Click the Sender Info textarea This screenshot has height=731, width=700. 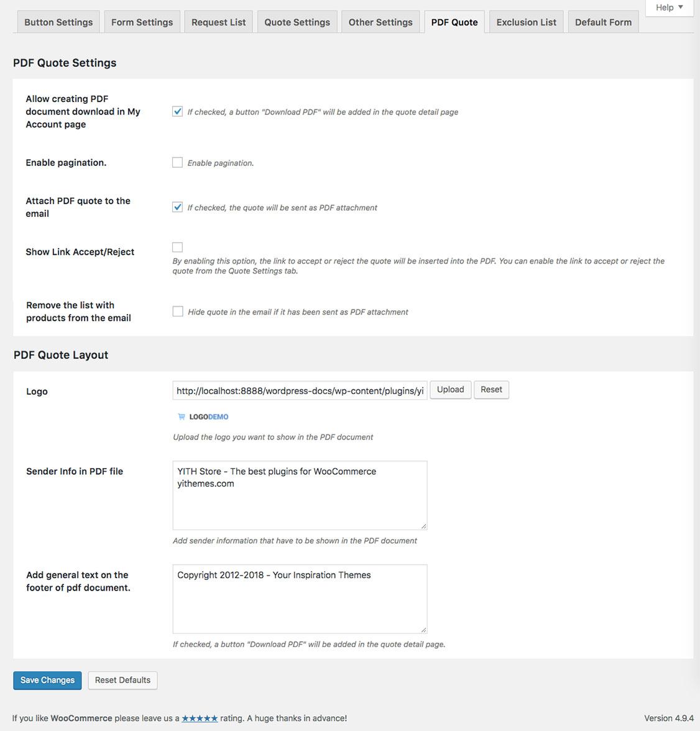pyautogui.click(x=300, y=495)
